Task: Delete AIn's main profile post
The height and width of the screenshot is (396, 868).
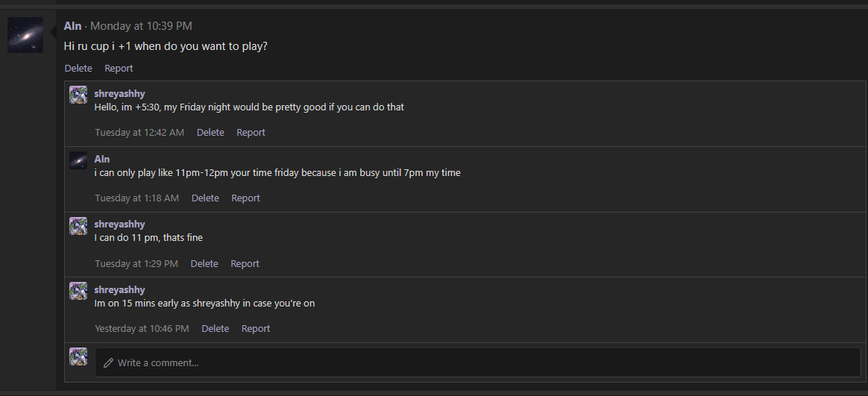Action: coord(78,69)
